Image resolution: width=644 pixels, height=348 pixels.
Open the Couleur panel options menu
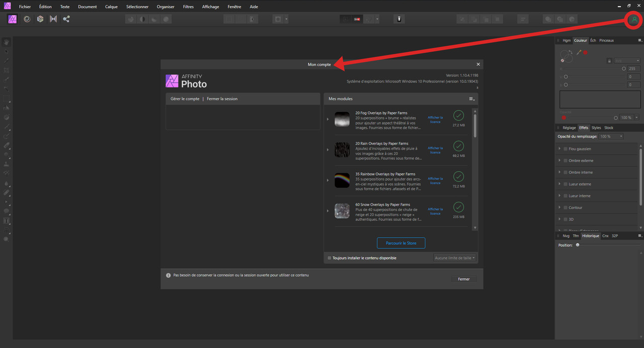[640, 40]
